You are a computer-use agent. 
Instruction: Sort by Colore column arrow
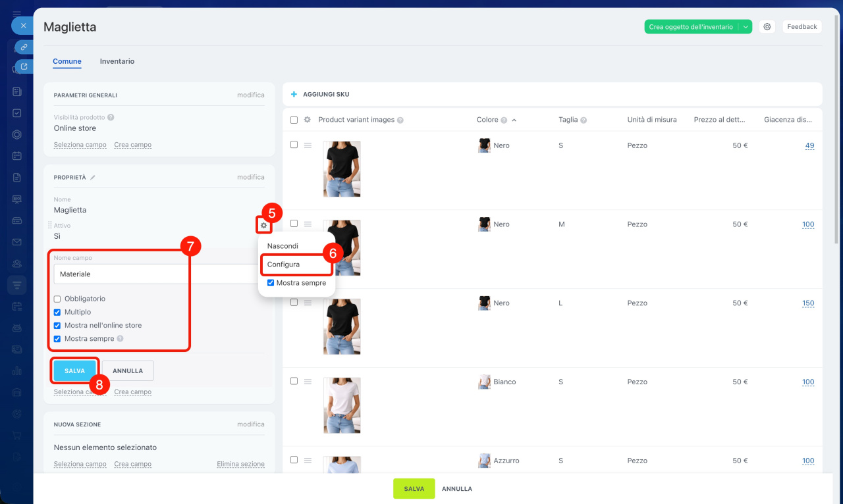[514, 120]
